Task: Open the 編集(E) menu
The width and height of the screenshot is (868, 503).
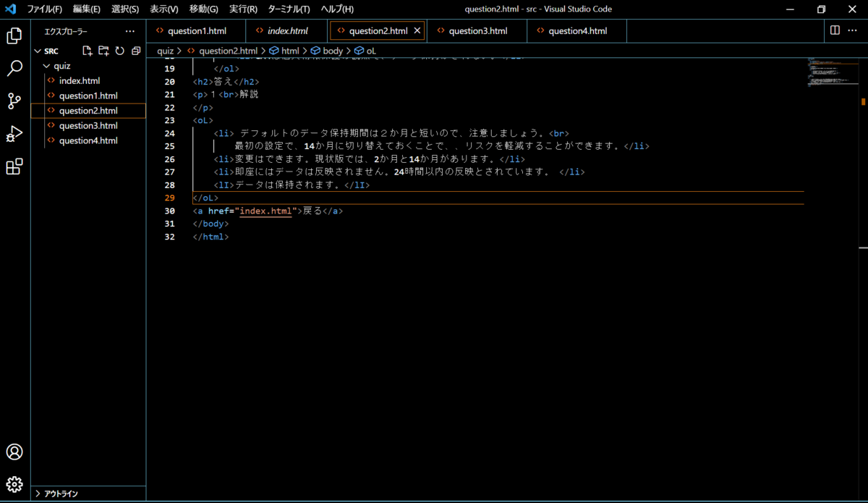Action: (87, 9)
